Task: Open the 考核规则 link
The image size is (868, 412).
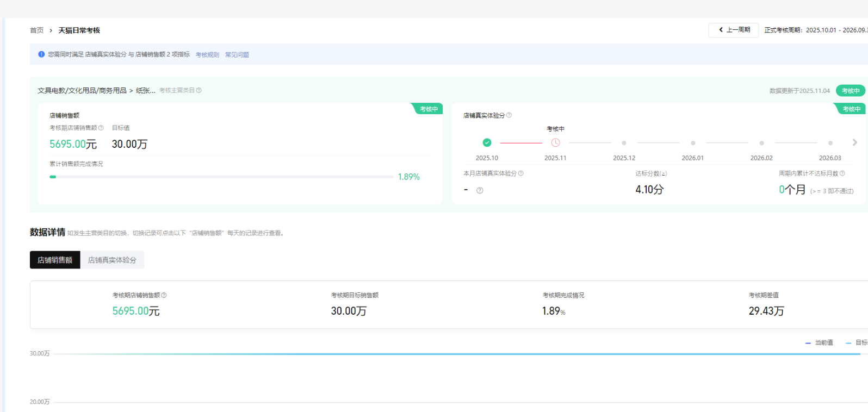Action: point(207,55)
